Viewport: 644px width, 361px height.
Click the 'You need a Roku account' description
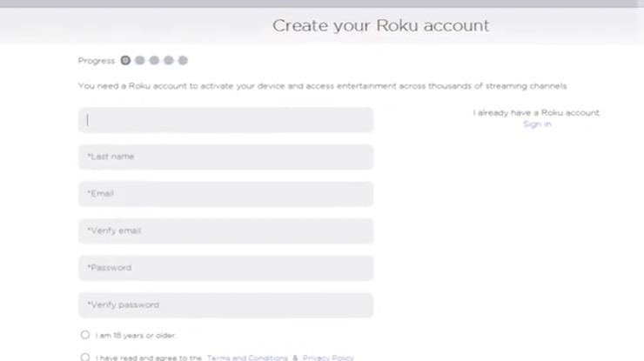pos(322,86)
